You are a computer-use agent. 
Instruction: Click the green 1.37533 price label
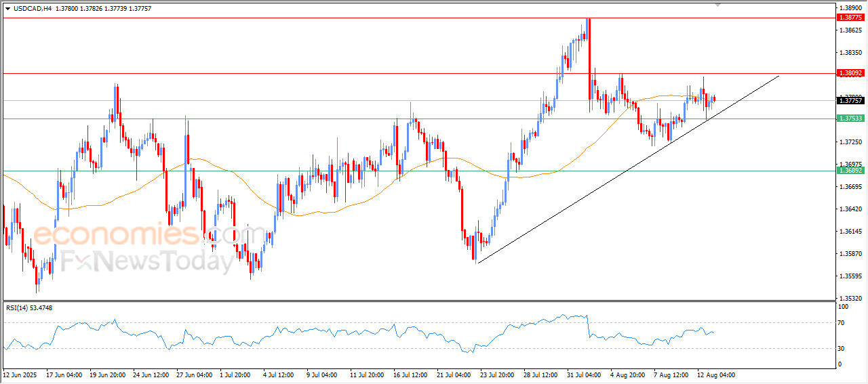point(850,119)
